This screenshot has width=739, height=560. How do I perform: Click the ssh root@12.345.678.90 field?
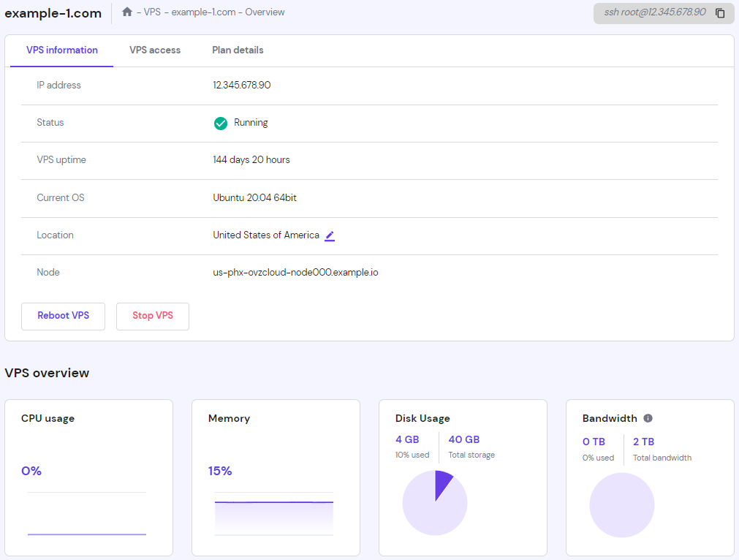(x=655, y=12)
